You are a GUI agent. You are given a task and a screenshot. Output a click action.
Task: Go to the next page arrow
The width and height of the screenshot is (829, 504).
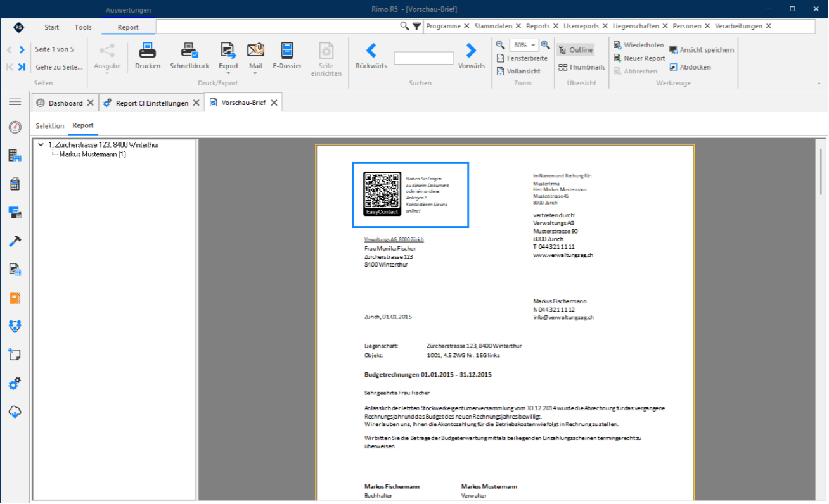(x=22, y=49)
